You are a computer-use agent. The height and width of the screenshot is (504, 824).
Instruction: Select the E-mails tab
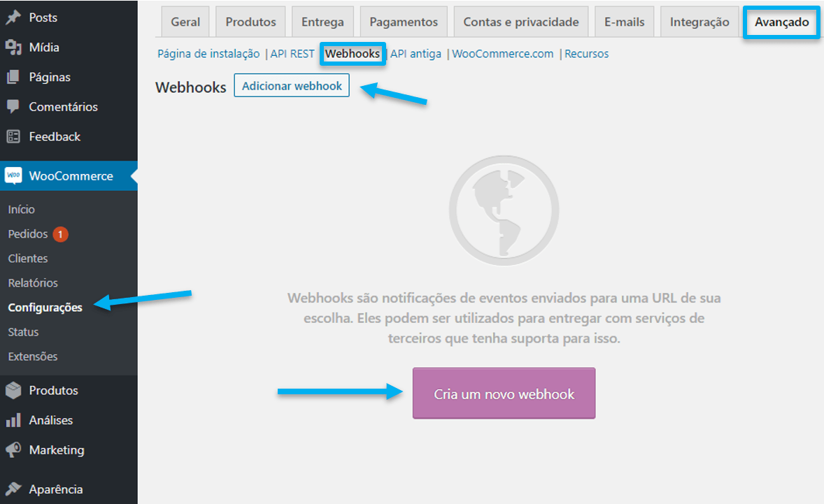[x=624, y=21]
